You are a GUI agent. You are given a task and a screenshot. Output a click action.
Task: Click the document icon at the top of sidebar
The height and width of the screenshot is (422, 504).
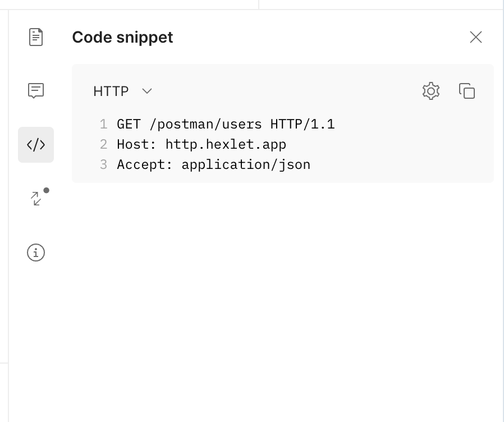point(36,36)
